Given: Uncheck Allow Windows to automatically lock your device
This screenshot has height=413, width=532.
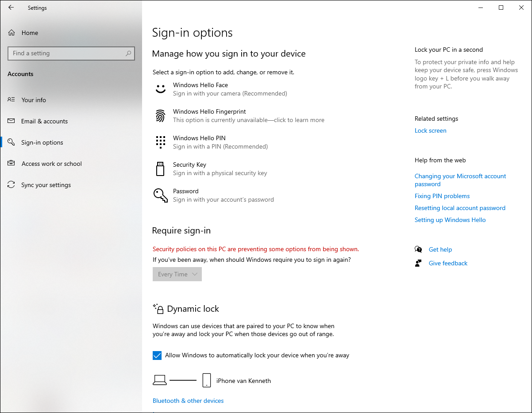Looking at the screenshot, I should point(157,356).
